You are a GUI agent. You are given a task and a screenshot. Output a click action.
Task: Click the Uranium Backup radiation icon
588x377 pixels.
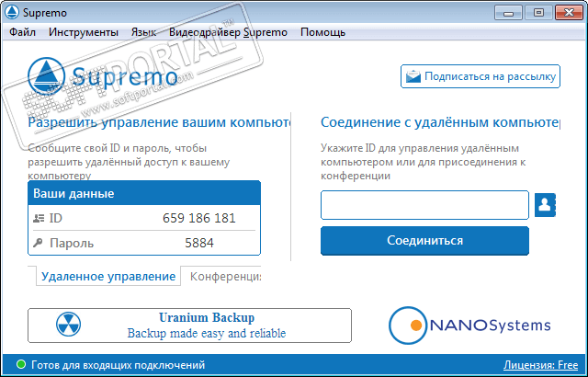[x=68, y=324]
